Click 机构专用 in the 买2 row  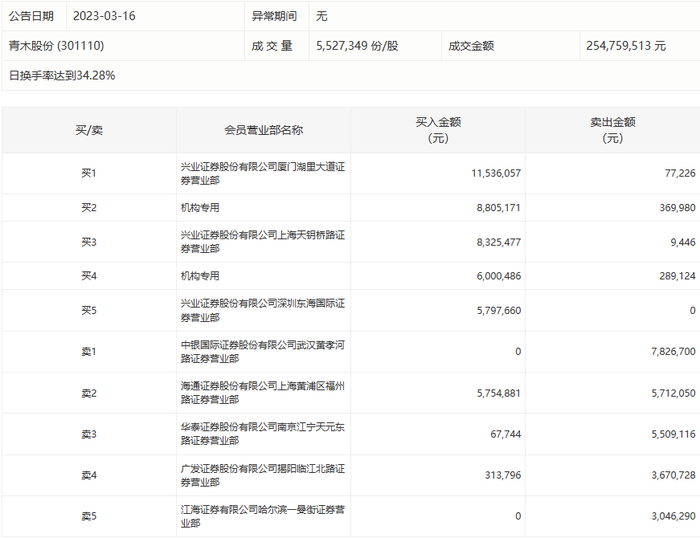(200, 208)
